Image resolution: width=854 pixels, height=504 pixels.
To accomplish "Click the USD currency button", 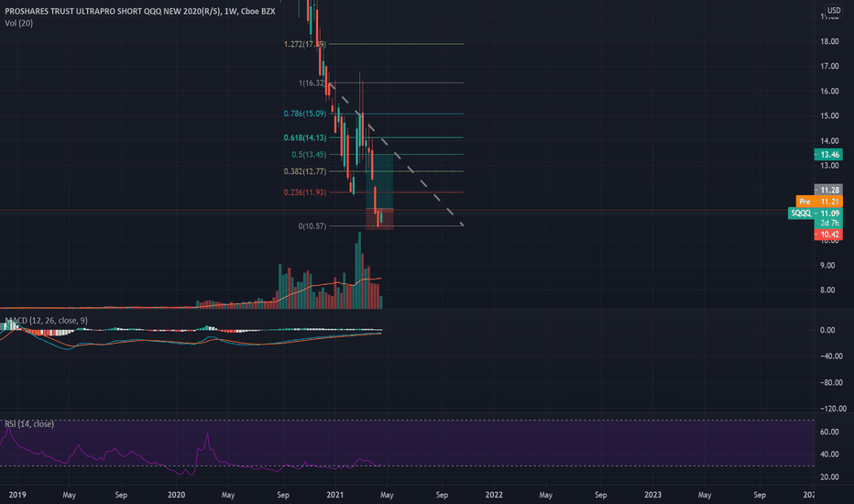I will [833, 10].
